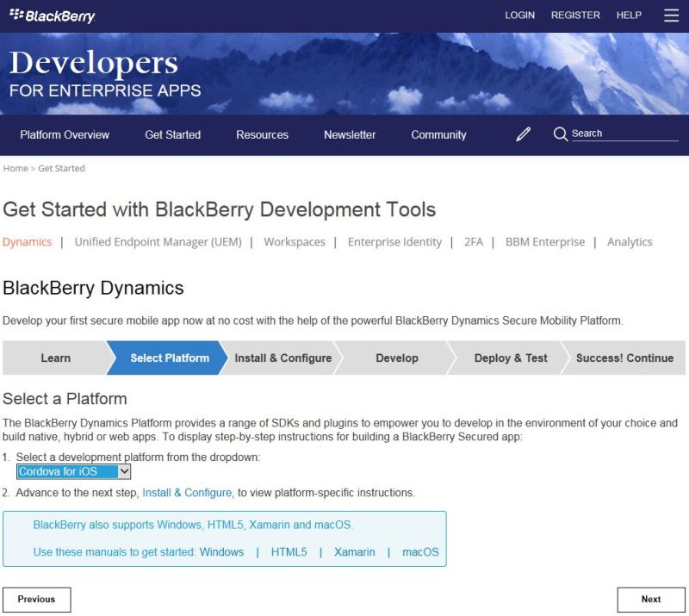Click the Get Started breadcrumb
Image resolution: width=689 pixels, height=616 pixels.
point(61,168)
